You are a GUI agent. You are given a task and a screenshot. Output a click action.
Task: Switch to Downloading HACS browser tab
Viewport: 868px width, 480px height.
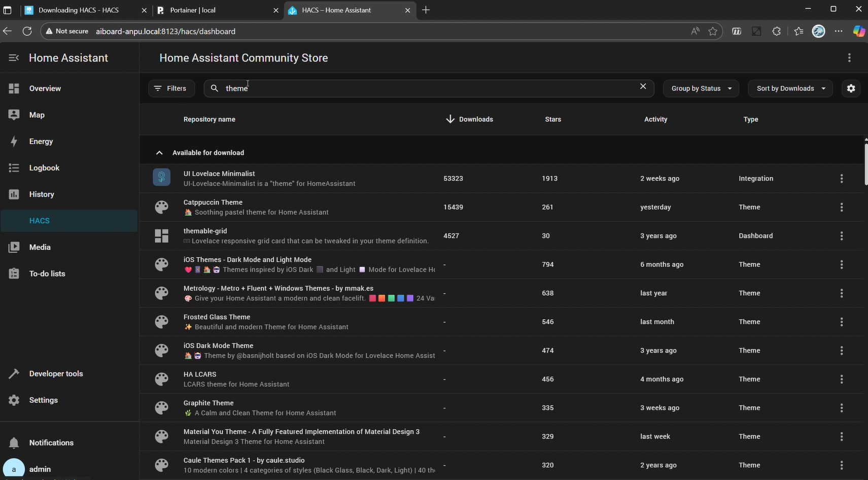(79, 10)
